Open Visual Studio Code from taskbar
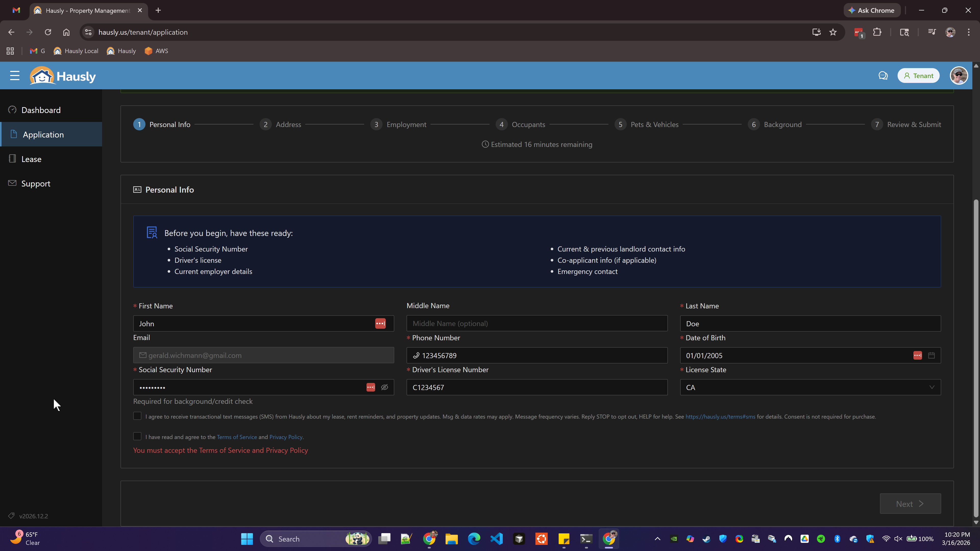The image size is (980, 551). tap(496, 539)
